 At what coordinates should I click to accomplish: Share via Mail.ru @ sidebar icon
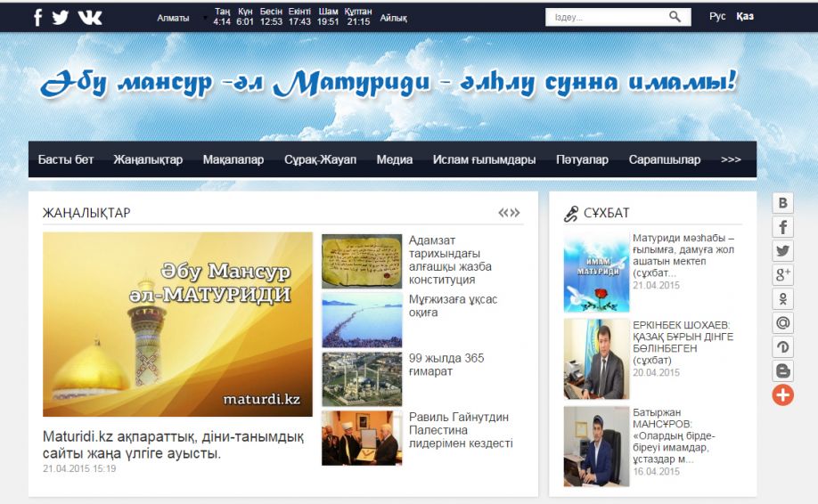[782, 323]
